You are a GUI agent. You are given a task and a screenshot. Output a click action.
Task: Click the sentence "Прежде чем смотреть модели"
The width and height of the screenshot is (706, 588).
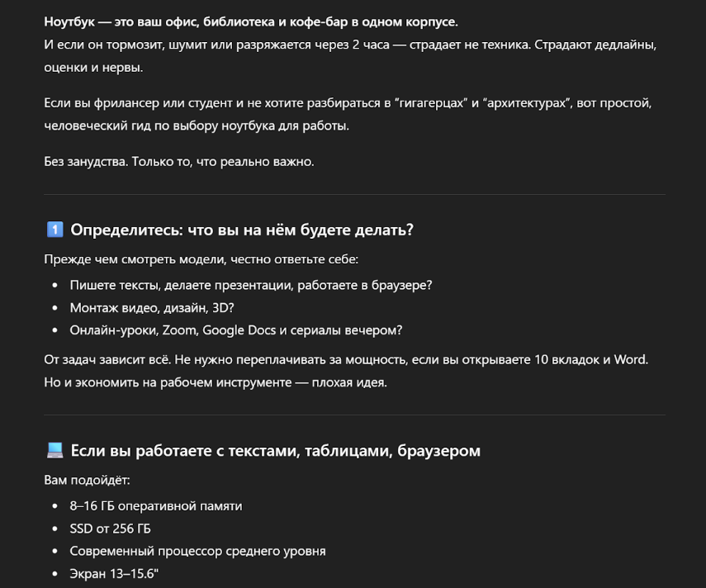pyautogui.click(x=201, y=260)
